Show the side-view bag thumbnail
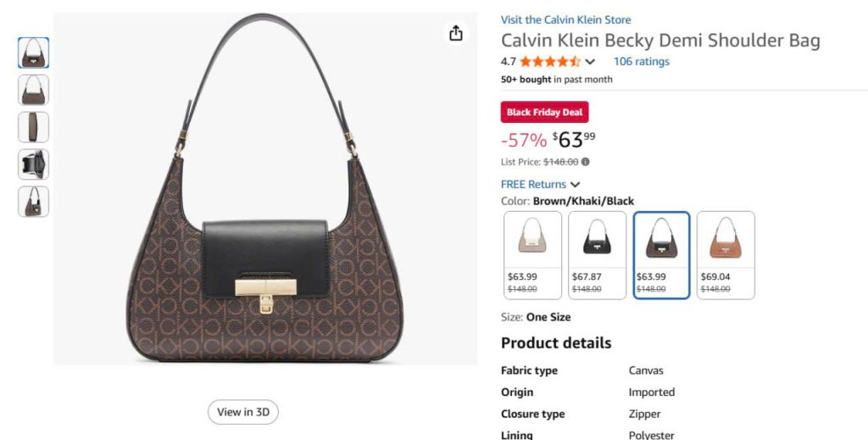The height and width of the screenshot is (440, 868). [34, 127]
